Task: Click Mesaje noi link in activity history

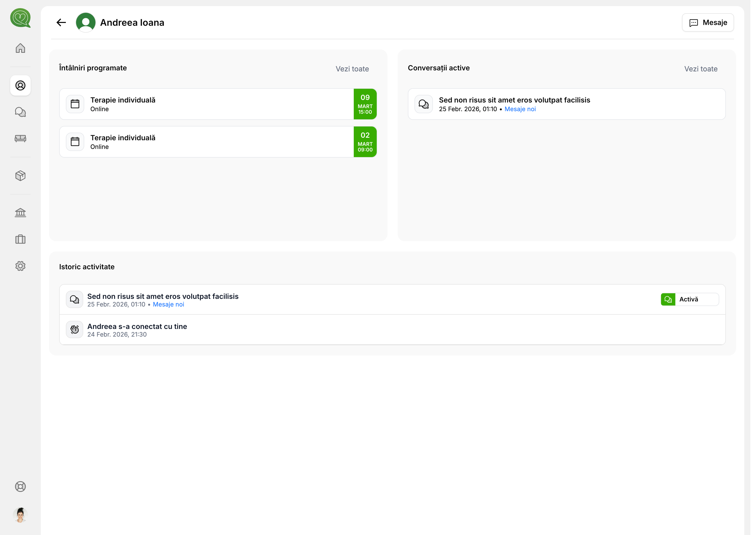Action: tap(168, 305)
